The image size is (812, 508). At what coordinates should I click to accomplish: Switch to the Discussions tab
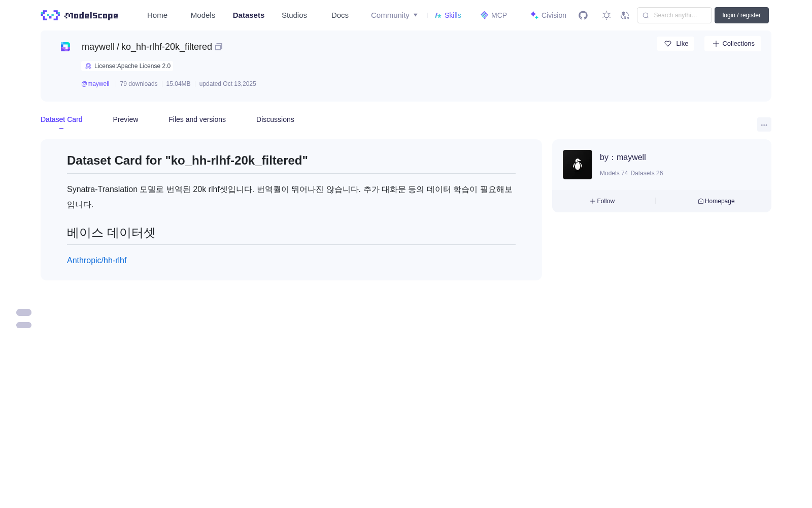[275, 119]
